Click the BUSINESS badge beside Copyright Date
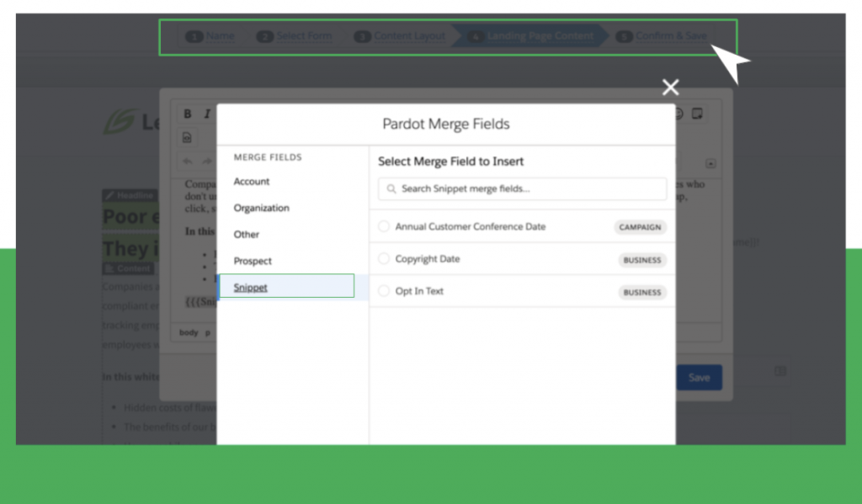The height and width of the screenshot is (504, 862). (642, 260)
